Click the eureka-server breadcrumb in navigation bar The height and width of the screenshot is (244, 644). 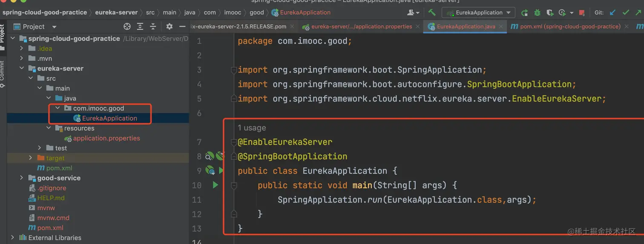(x=116, y=12)
